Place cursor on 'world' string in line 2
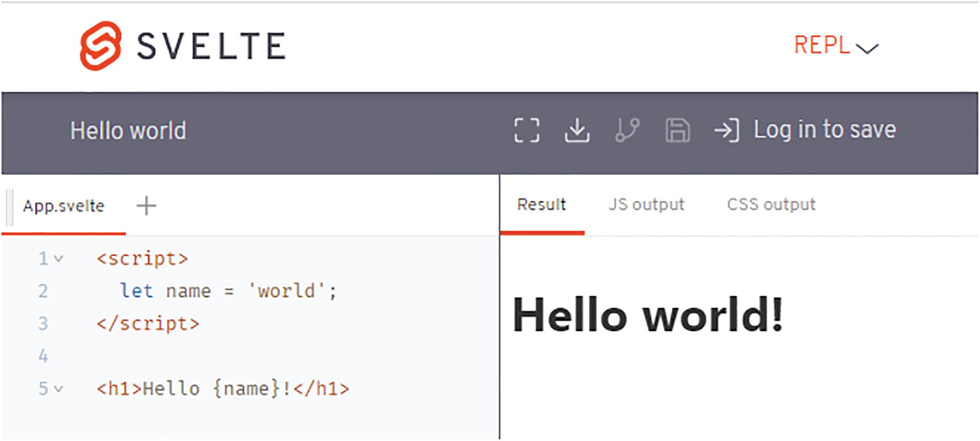Viewport: 980px width, 441px height. click(286, 291)
